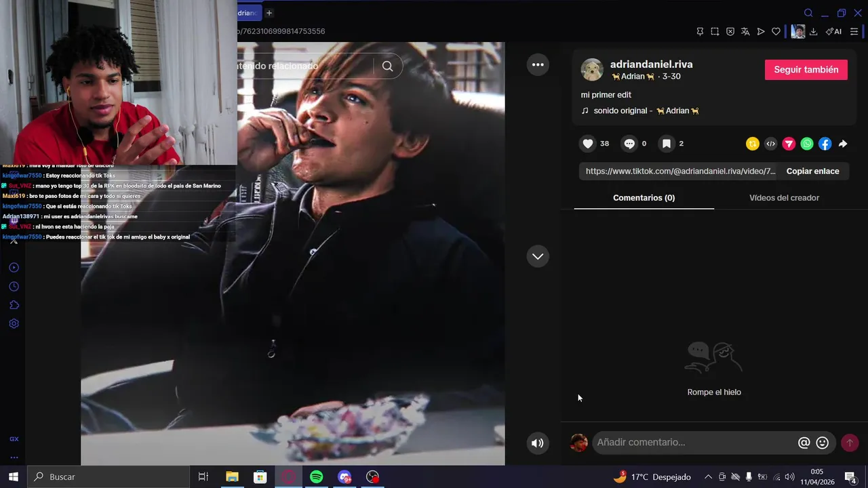Image resolution: width=868 pixels, height=488 pixels.
Task: Click the microphone icon in system tray
Action: click(749, 477)
